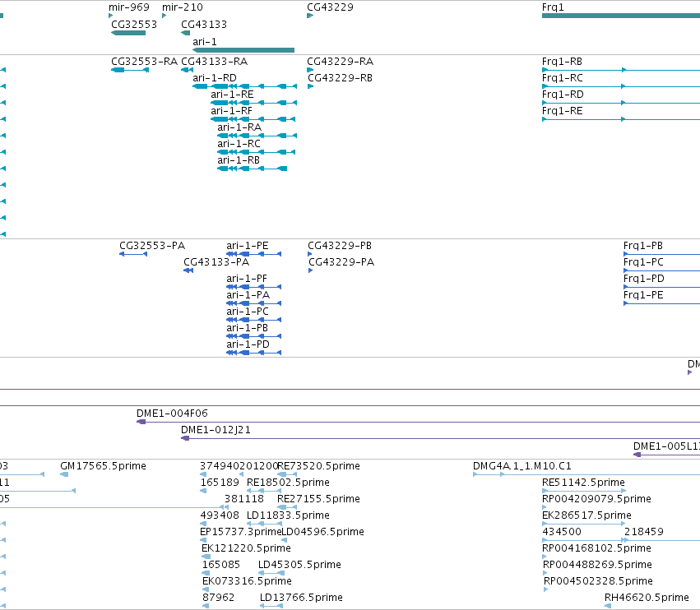Select the LD13766.5prime EST label

[x=301, y=598]
